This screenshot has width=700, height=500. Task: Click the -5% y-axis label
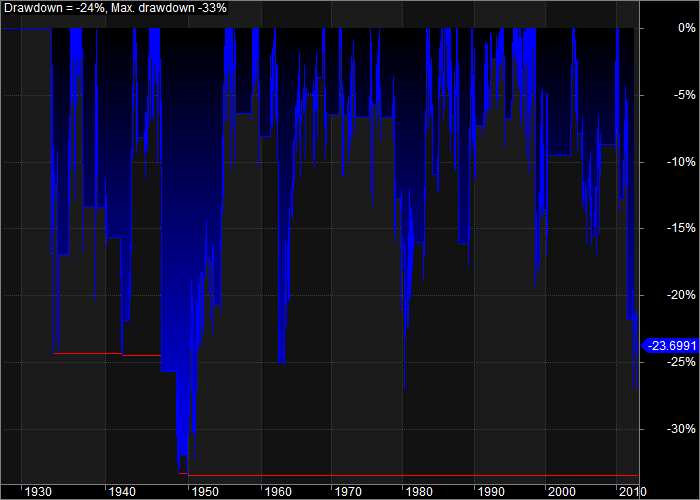coord(683,95)
